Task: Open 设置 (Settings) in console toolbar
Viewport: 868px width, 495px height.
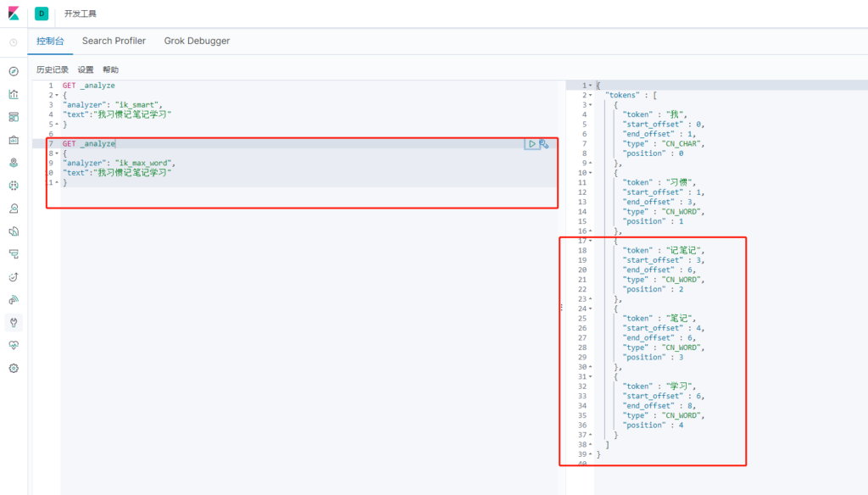Action: click(86, 70)
